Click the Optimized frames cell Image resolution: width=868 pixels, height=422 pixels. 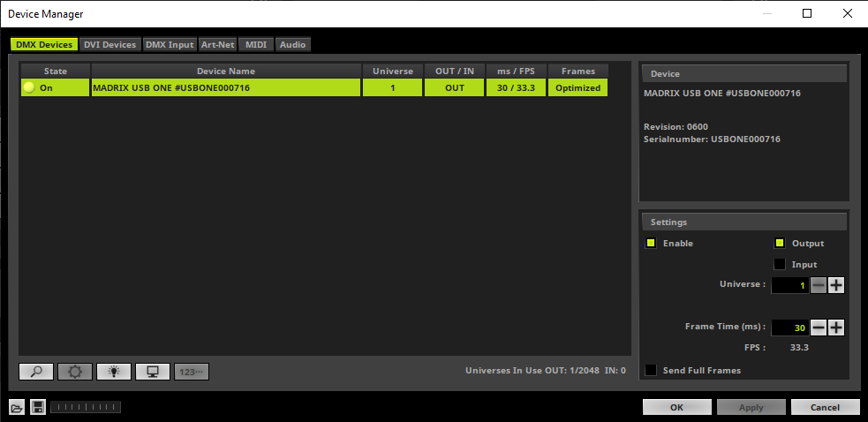coord(577,87)
